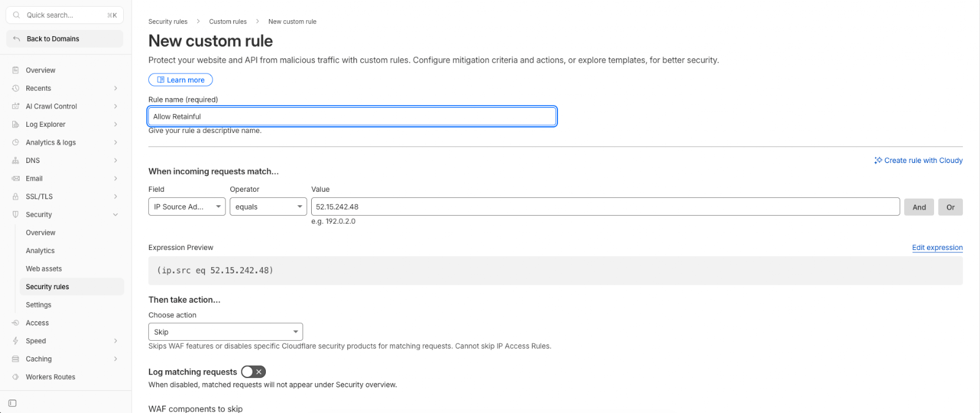This screenshot has width=980, height=413.
Task: Click the Speed lightning bolt icon
Action: pyautogui.click(x=16, y=341)
